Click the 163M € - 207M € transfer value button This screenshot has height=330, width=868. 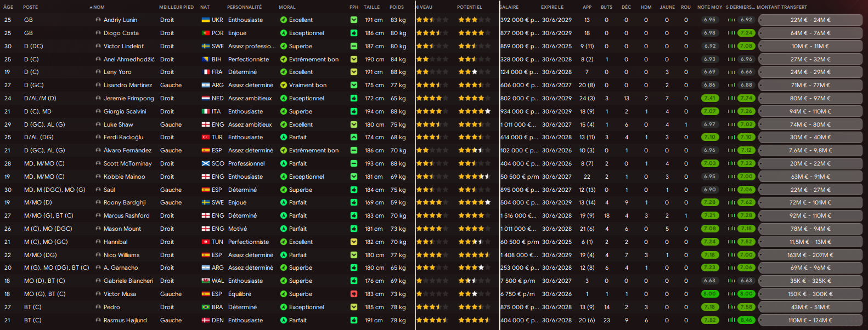point(810,255)
